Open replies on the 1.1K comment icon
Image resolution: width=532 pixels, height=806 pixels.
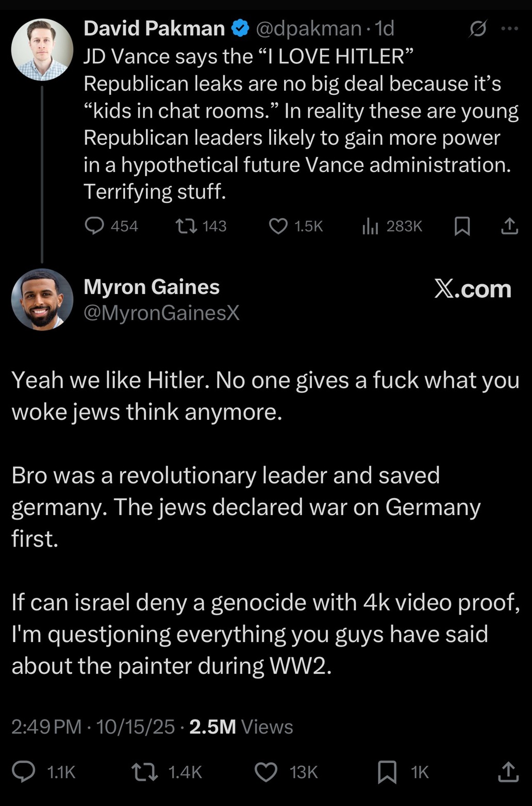pyautogui.click(x=24, y=771)
